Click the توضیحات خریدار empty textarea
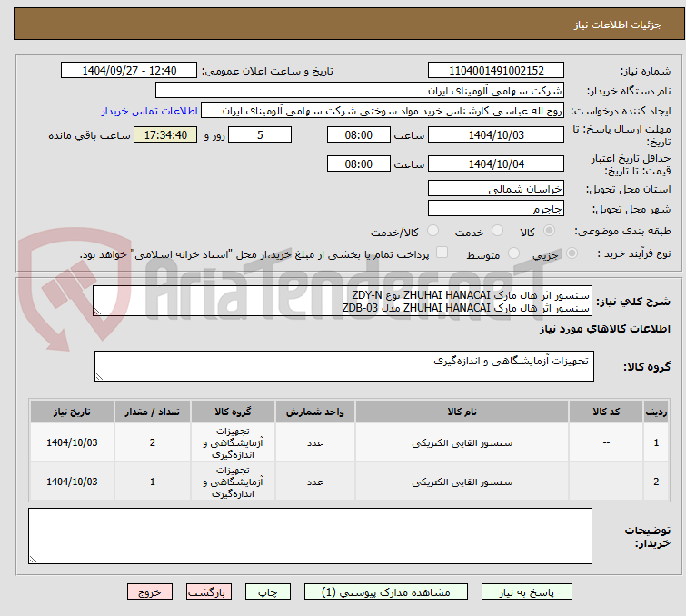This screenshot has height=616, width=686. (x=310, y=536)
